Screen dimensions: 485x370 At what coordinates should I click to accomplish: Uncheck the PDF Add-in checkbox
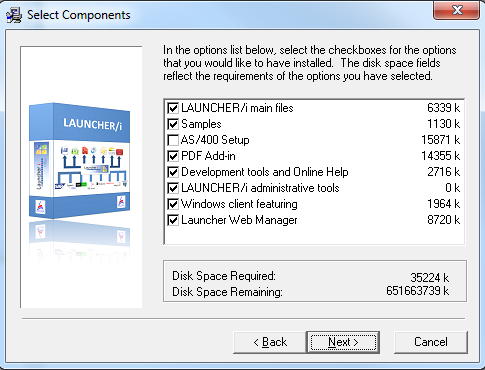(x=173, y=156)
